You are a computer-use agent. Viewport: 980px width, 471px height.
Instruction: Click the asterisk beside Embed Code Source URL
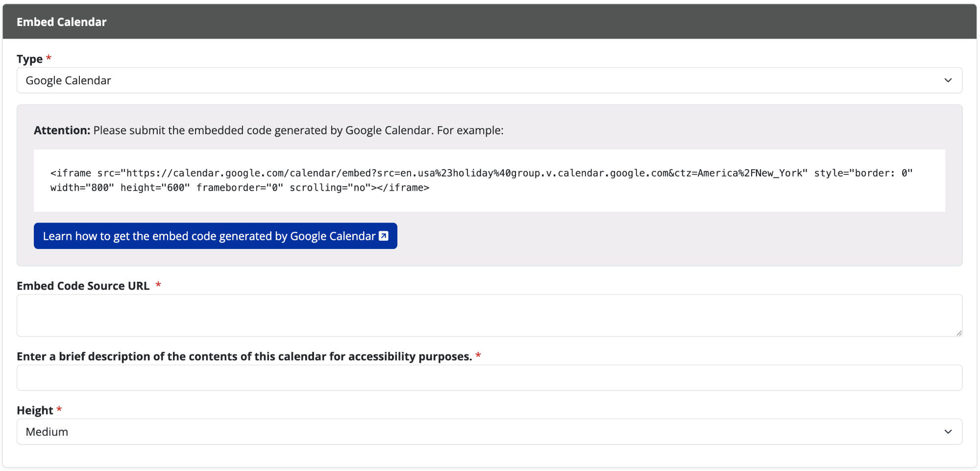pyautogui.click(x=159, y=285)
